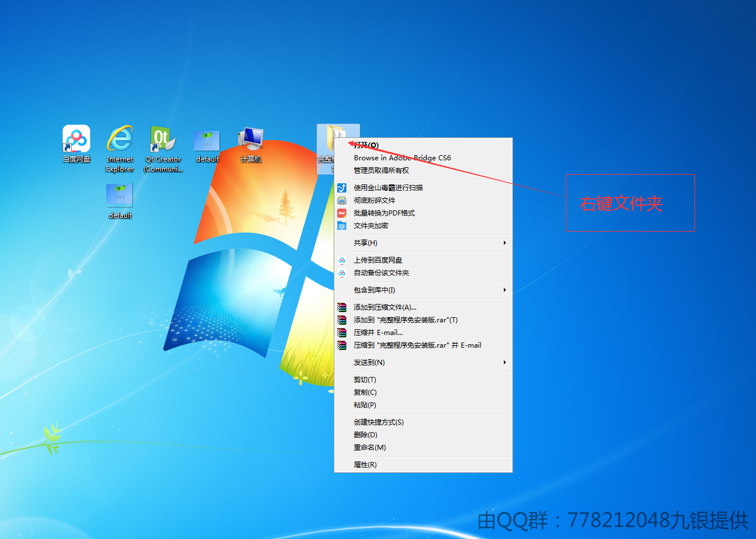This screenshot has height=539, width=756.
Task: Select the Qt Creator desktop shortcut
Action: pos(163,138)
